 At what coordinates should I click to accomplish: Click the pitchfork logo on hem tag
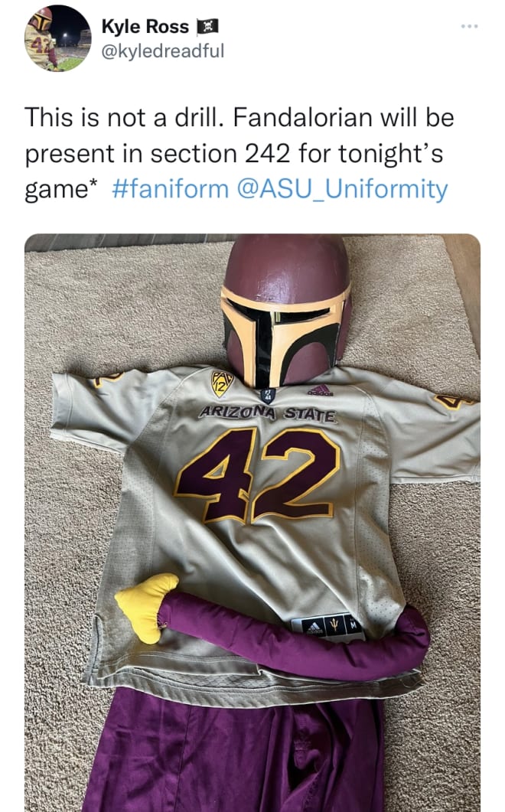pos(334,625)
